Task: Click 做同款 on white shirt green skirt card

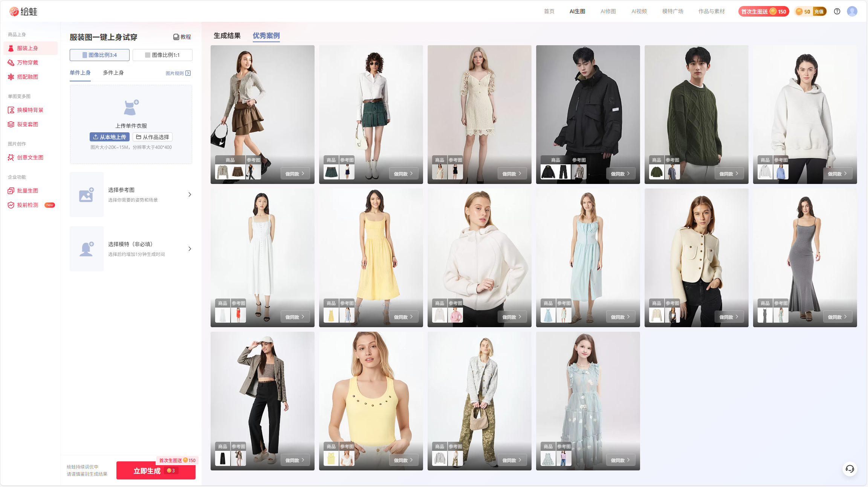Action: coord(404,174)
